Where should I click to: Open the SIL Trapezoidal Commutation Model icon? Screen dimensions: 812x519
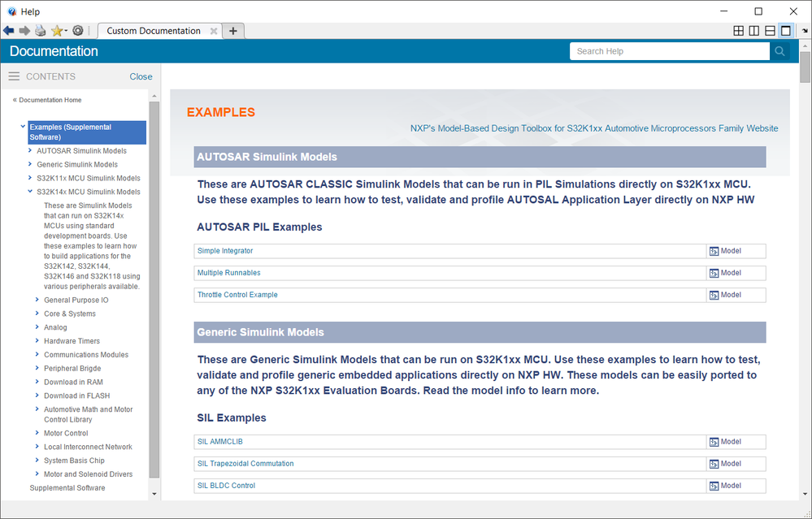tap(714, 464)
